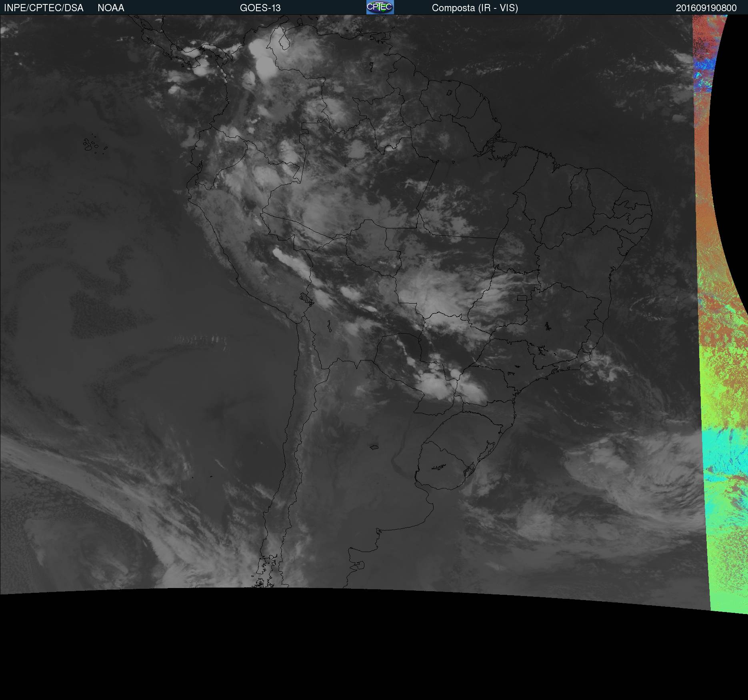The height and width of the screenshot is (700, 748).
Task: Click the Composta (IR - VIS) title
Action: tap(475, 8)
